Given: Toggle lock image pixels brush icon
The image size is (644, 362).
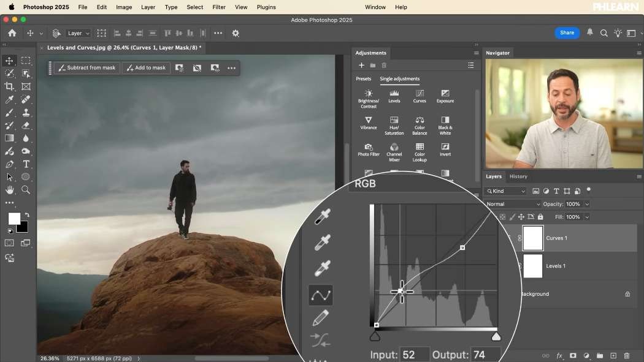Looking at the screenshot, I should click(512, 217).
